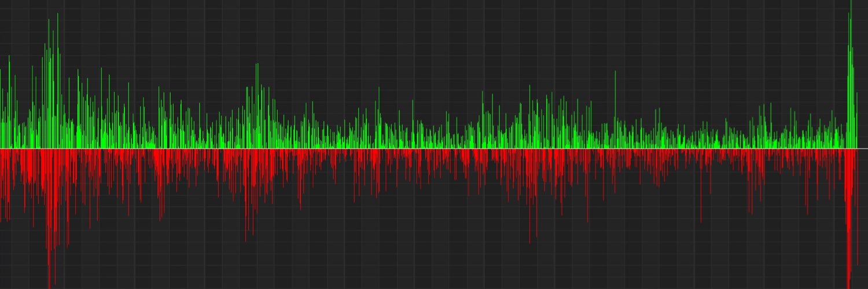
Task: Click the isolated tall green bar right of center
Action: click(x=615, y=109)
